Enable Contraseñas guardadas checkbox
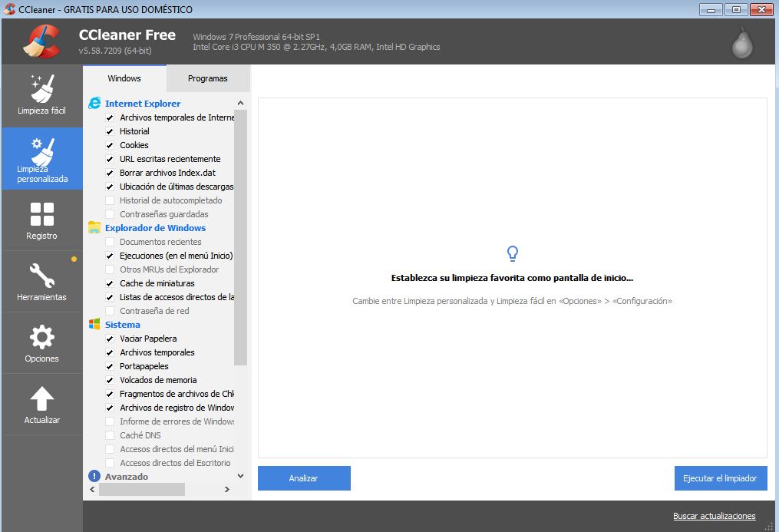 [x=110, y=215]
